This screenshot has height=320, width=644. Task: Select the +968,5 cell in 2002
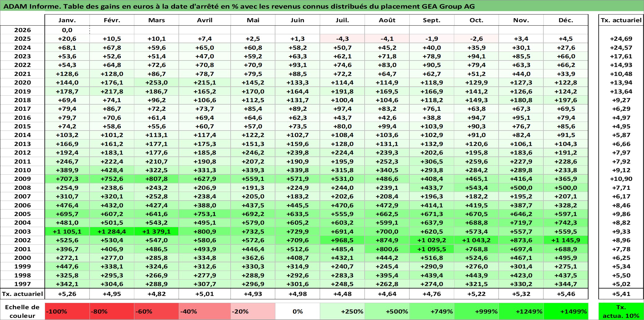tap(342, 240)
